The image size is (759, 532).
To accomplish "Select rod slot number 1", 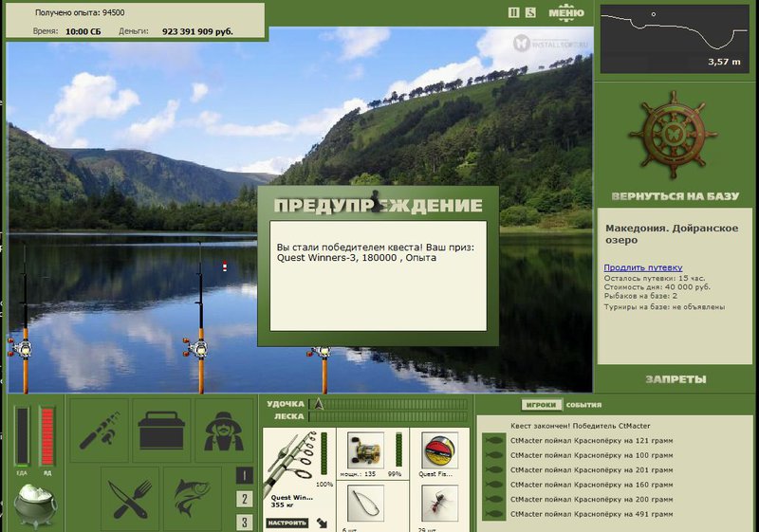I will 245,476.
